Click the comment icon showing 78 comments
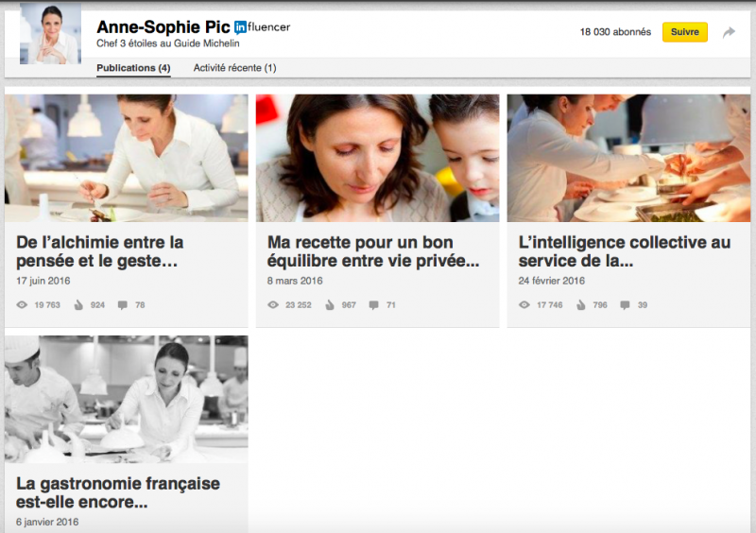 [123, 305]
